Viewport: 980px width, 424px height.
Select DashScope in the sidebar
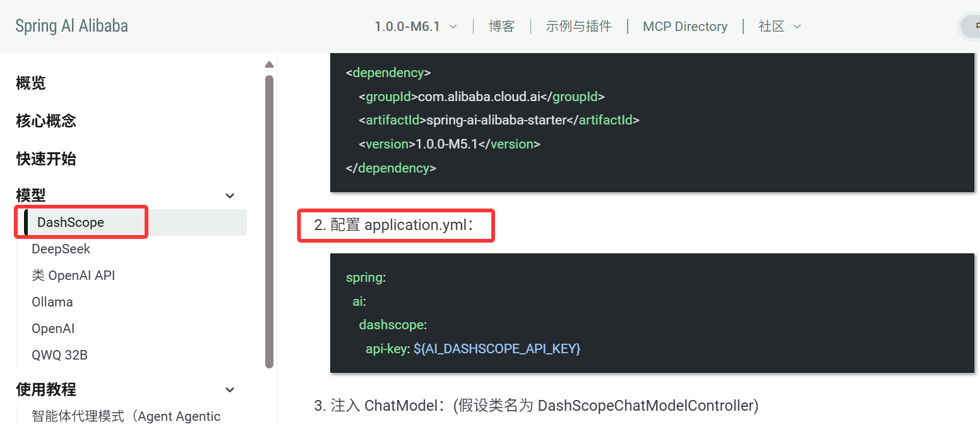[135, 222]
